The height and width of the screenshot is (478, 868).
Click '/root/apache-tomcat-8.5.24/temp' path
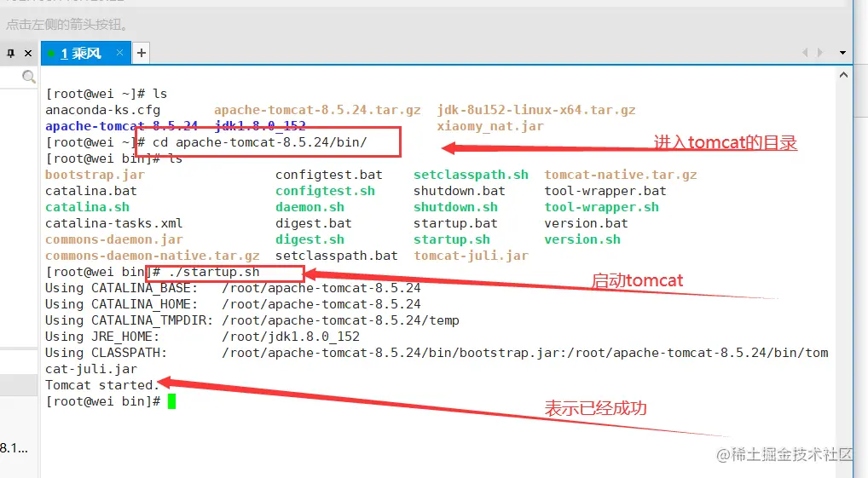(x=340, y=320)
